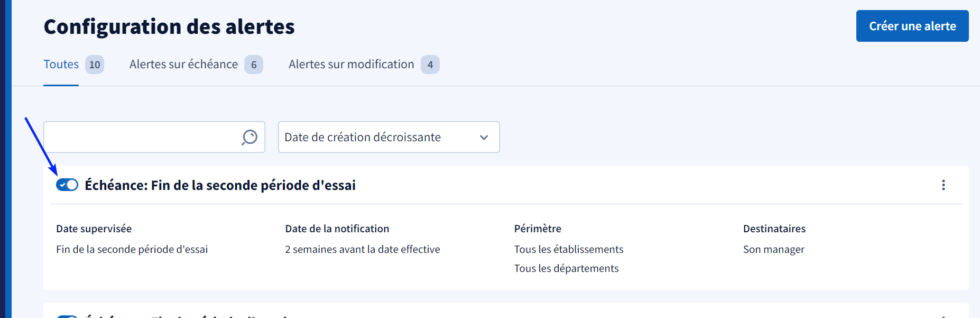Viewport: 980px width, 318px height.
Task: Select the Tous les établissements perimeter text
Action: tap(569, 249)
